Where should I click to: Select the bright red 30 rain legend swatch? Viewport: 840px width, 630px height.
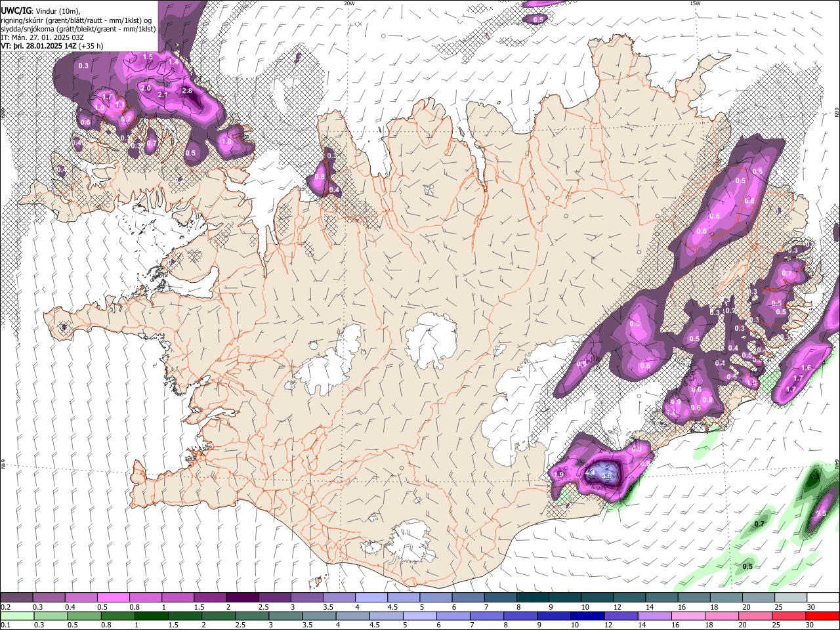[822, 616]
